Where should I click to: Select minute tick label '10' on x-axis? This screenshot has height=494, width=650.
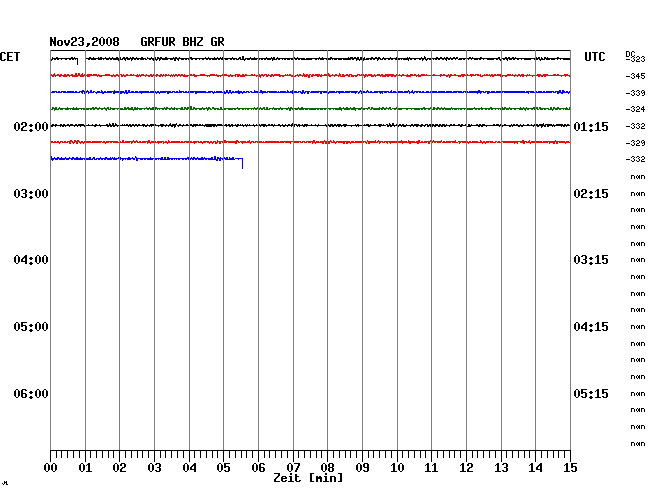[x=397, y=468]
